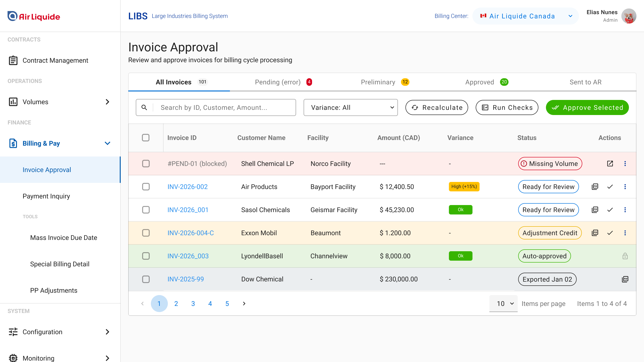The height and width of the screenshot is (362, 644).
Task: Open the Variance filter dropdown
Action: click(x=350, y=107)
